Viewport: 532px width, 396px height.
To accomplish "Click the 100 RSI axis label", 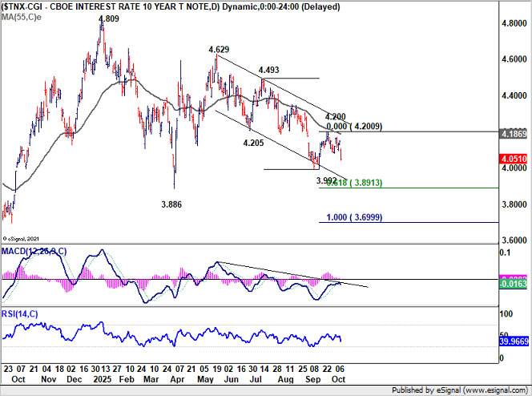I will pyautogui.click(x=506, y=314).
